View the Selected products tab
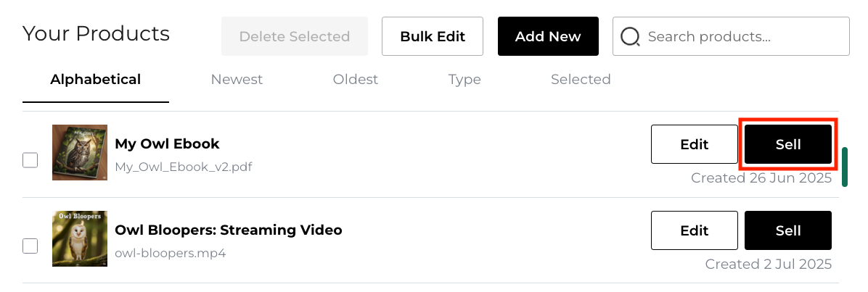This screenshot has width=868, height=292. coord(581,80)
